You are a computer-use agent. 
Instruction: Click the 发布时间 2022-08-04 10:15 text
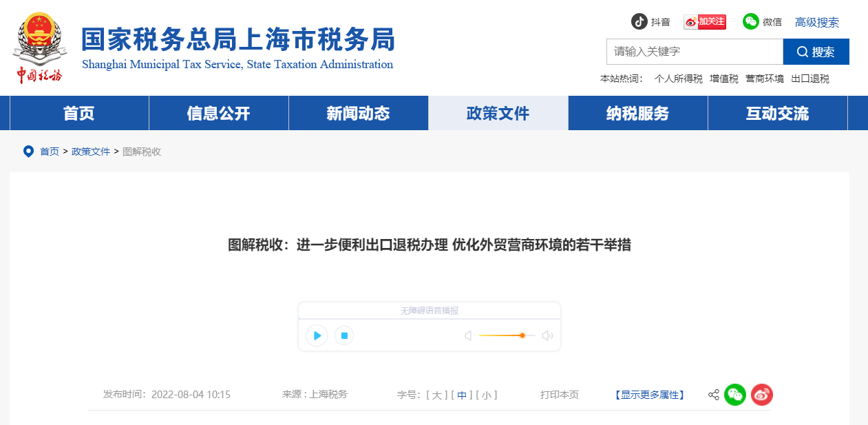point(167,395)
